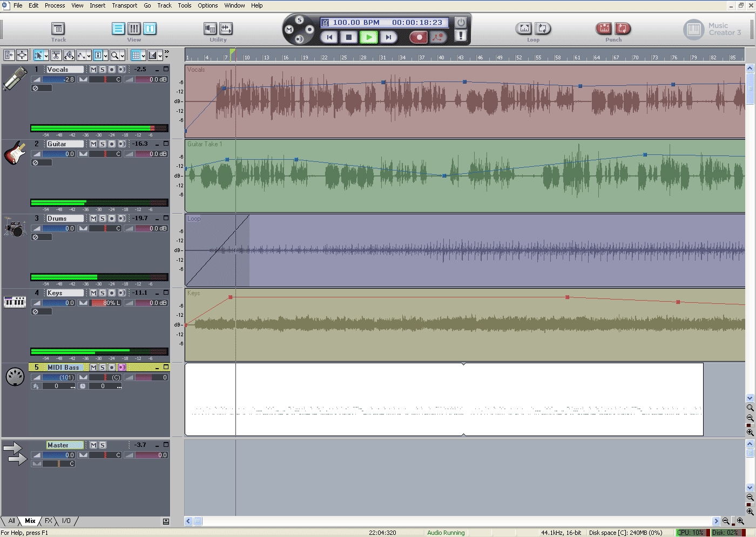Select the Scrub tool
The width and height of the screenshot is (756, 537).
69,55
